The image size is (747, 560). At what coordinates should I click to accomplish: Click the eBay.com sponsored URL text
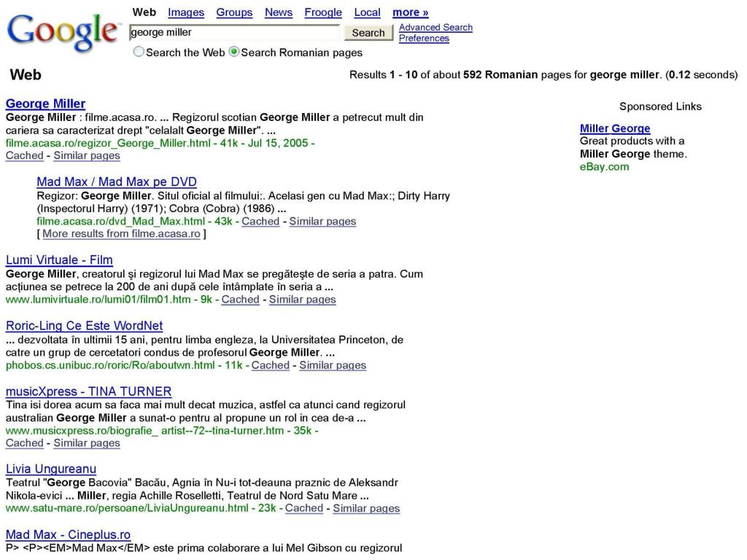click(x=604, y=167)
